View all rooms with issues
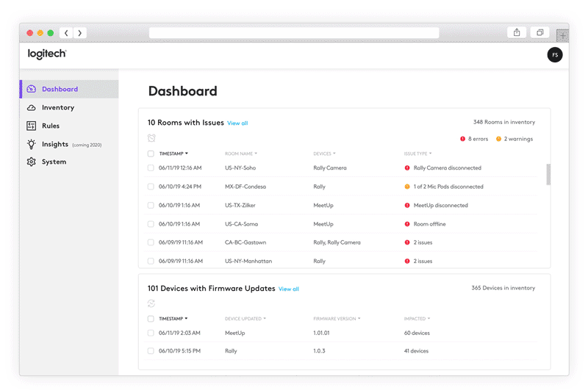This screenshot has width=588, height=390. click(237, 123)
